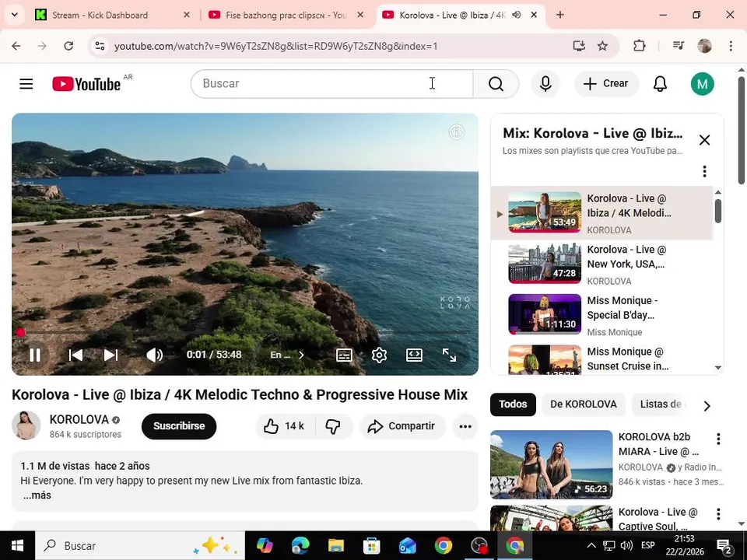Go to the YouTube home logo
This screenshot has height=560, width=747.
pos(86,84)
